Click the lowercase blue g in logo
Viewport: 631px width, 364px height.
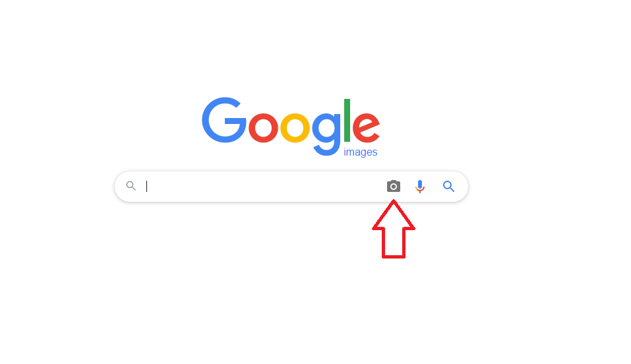coord(326,135)
